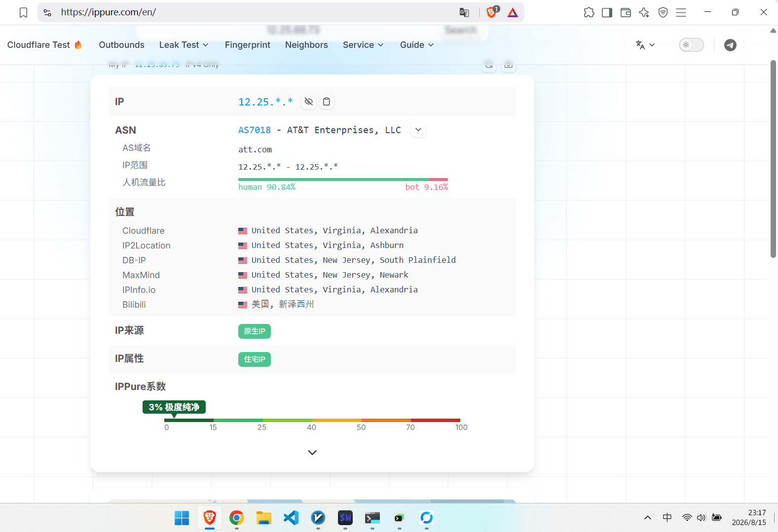This screenshot has height=532, width=778.
Task: Switch the Chinese input method indicator
Action: tap(667, 518)
